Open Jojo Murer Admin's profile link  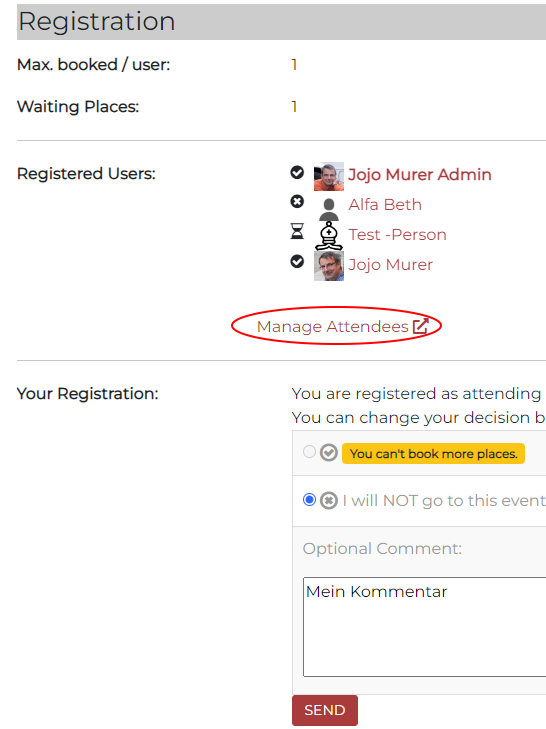coord(419,174)
